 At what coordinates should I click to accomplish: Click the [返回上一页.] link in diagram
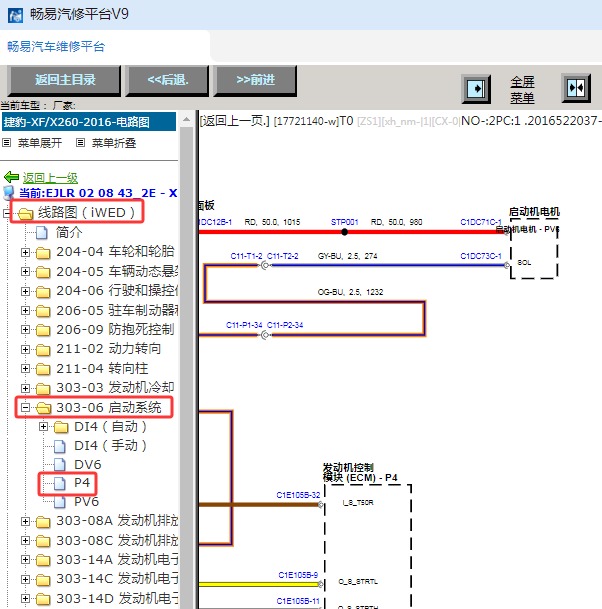click(235, 121)
